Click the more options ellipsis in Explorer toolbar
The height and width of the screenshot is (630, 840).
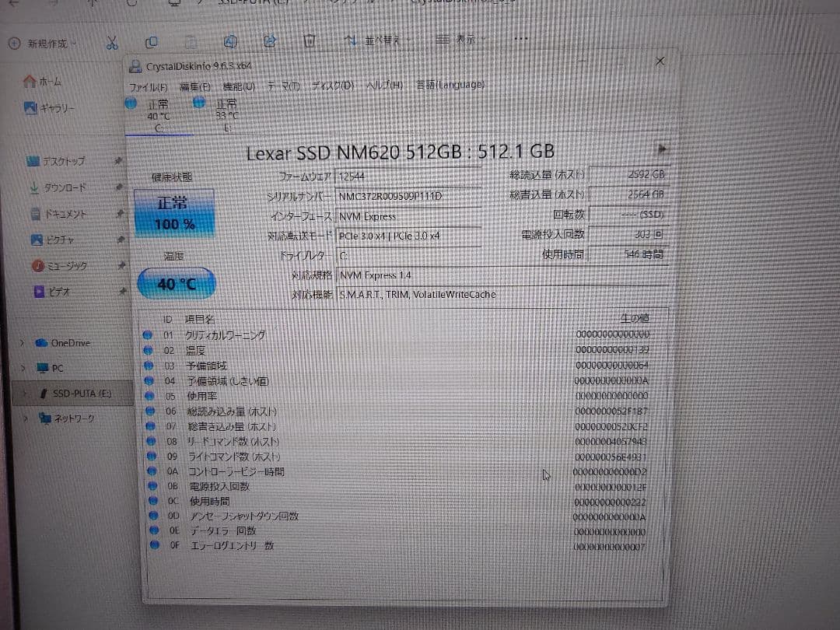(x=521, y=40)
